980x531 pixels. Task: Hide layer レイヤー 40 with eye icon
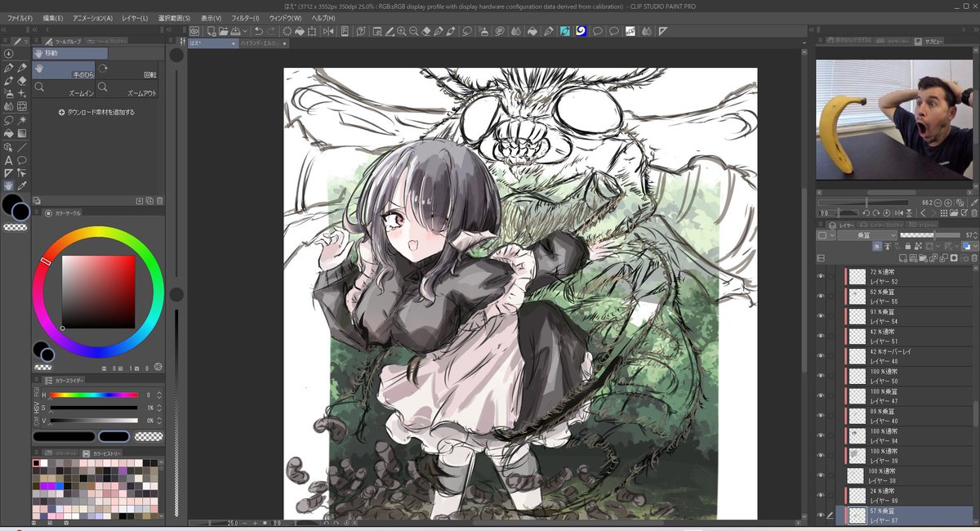pos(821,415)
